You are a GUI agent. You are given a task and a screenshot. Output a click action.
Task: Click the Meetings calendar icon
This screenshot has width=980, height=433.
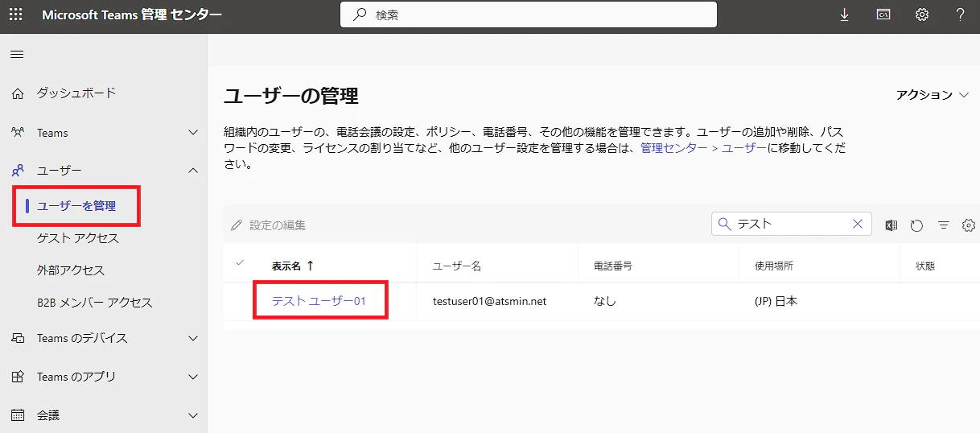pyautogui.click(x=18, y=415)
